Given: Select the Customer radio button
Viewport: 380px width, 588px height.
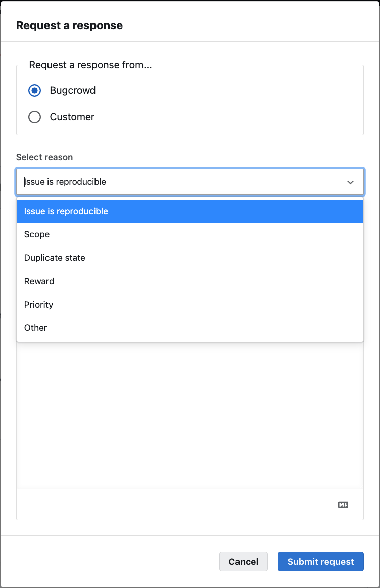Looking at the screenshot, I should pyautogui.click(x=34, y=117).
